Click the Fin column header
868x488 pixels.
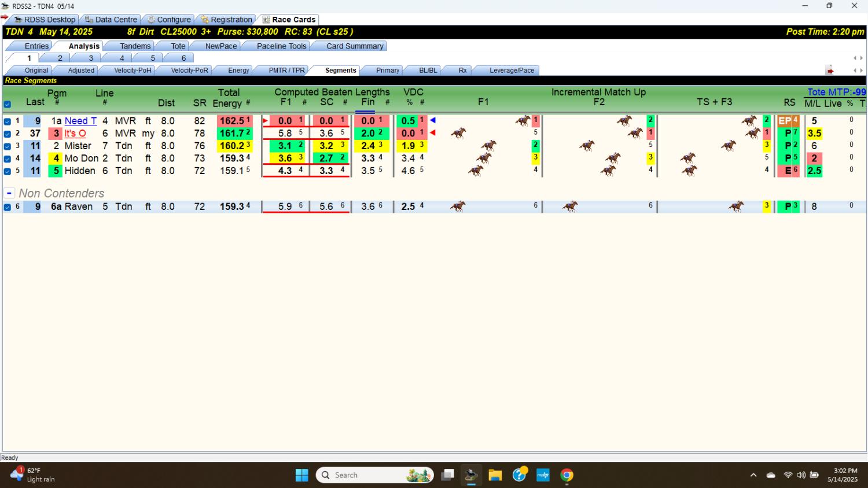point(368,102)
